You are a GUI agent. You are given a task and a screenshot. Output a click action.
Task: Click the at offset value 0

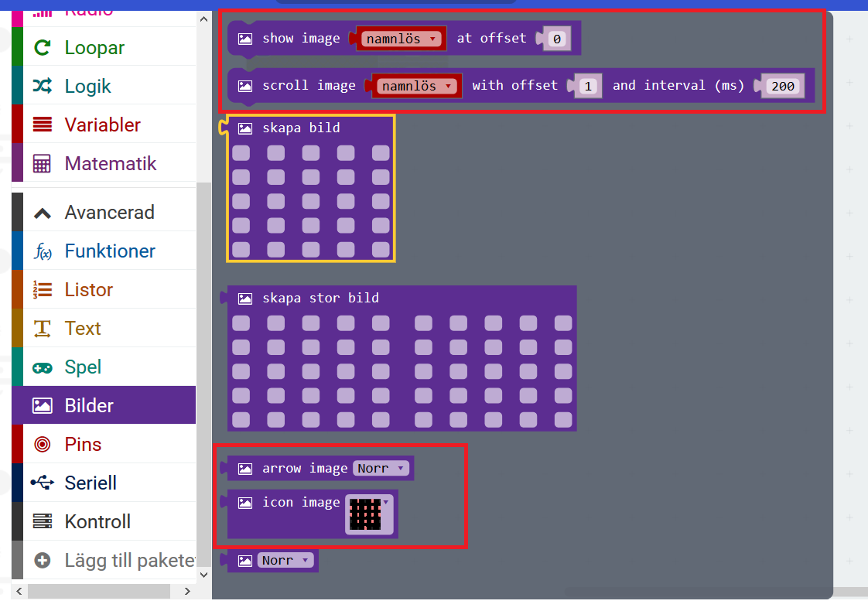[557, 39]
